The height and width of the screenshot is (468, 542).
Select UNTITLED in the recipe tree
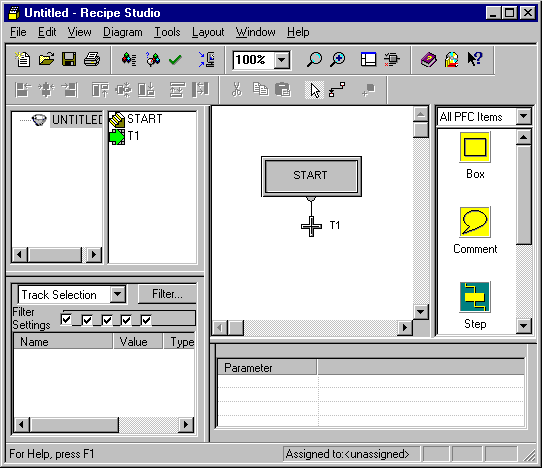coord(77,120)
